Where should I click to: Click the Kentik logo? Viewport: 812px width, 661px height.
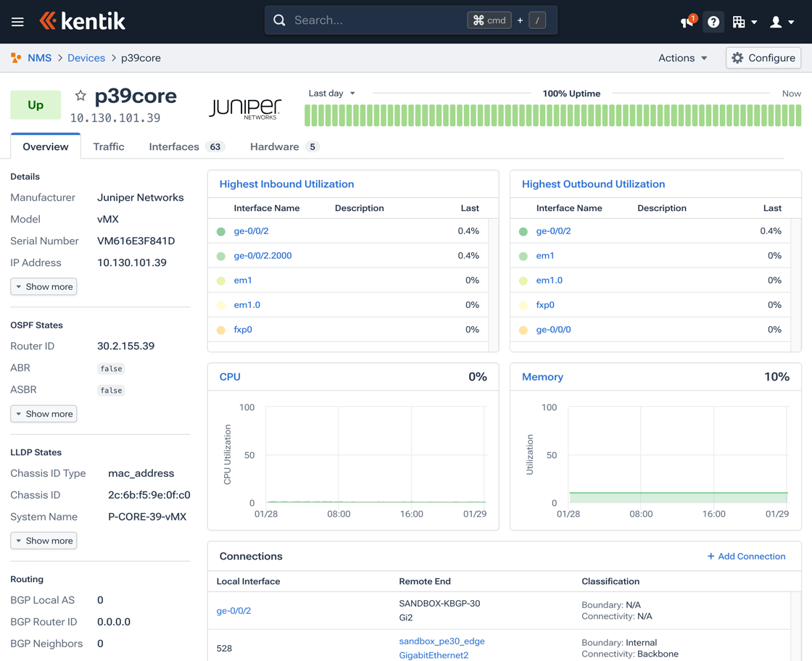click(82, 21)
